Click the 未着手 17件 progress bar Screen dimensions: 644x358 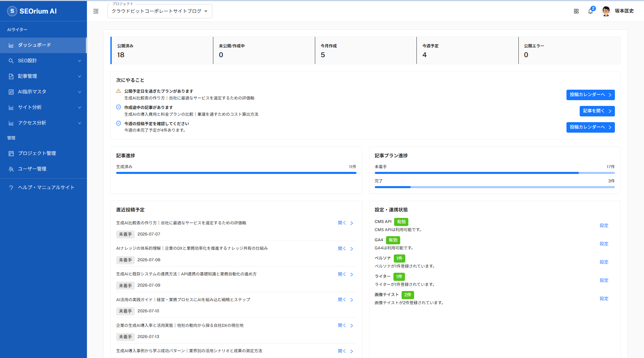(495, 173)
